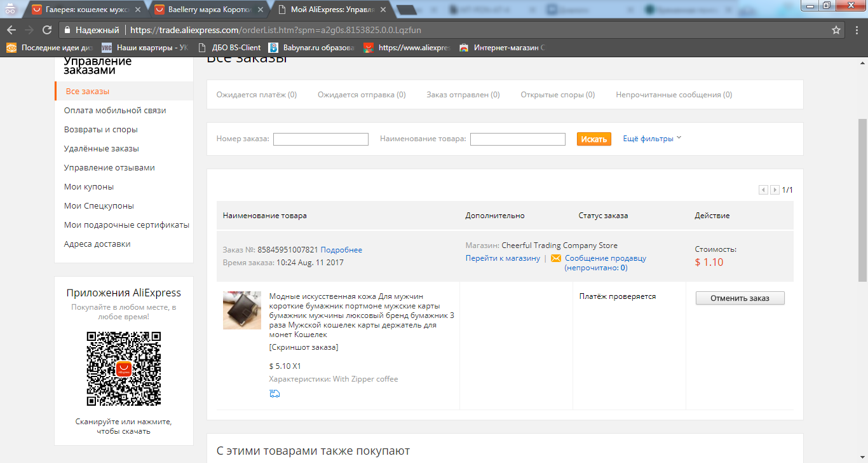Close the 'Baellerry марка' browser tab
Image resolution: width=868 pixels, height=463 pixels.
(x=261, y=10)
